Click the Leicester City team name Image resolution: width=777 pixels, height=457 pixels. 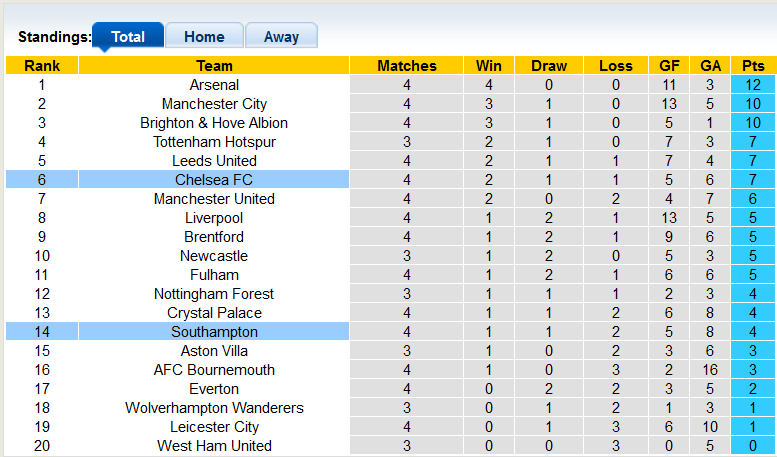tap(214, 427)
